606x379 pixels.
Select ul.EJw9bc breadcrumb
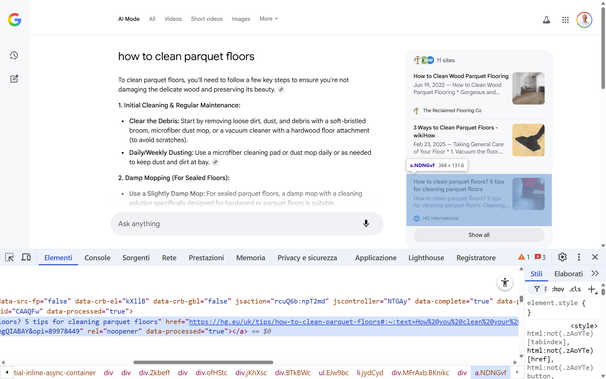coord(334,373)
